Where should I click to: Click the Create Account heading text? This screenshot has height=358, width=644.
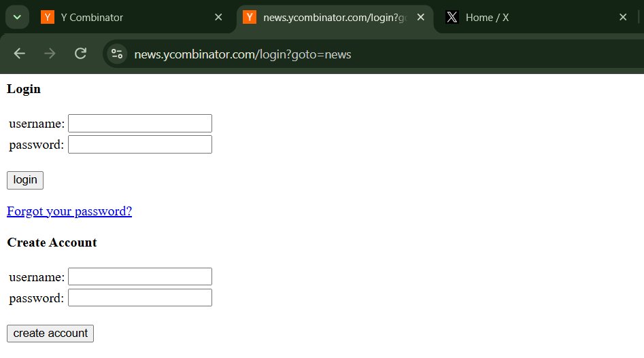pyautogui.click(x=52, y=243)
